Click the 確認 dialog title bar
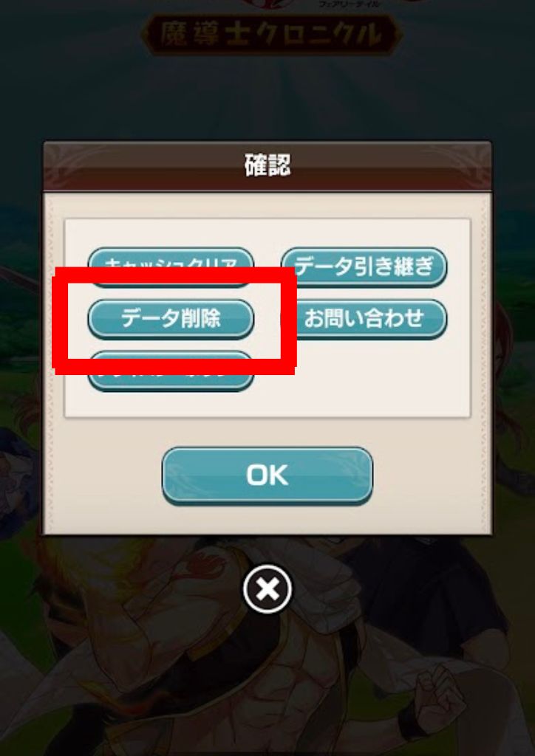535x756 pixels. click(267, 166)
